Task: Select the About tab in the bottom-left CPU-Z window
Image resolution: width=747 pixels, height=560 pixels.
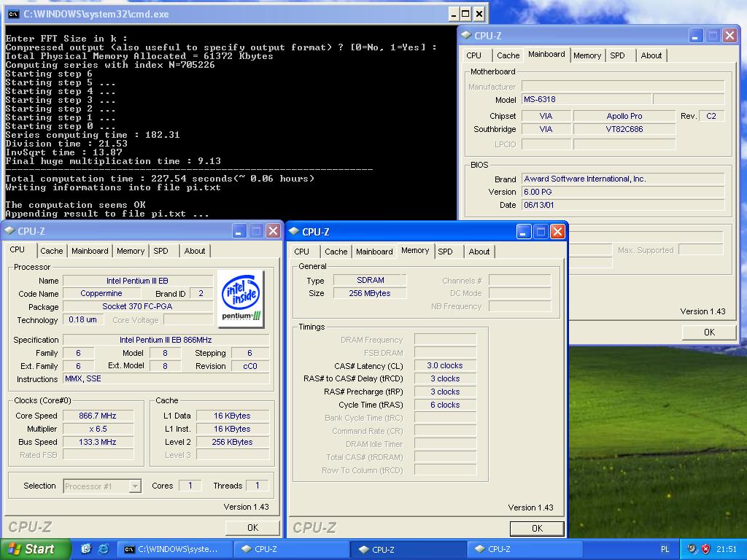Action: pyautogui.click(x=195, y=251)
